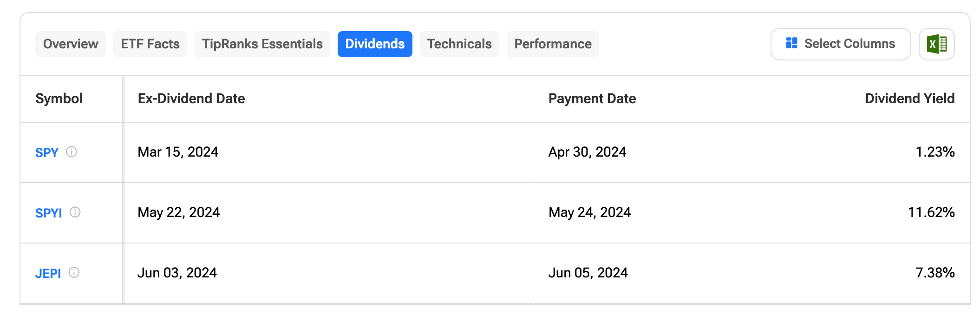Sort by the Symbol column header
980x316 pixels.
click(59, 99)
